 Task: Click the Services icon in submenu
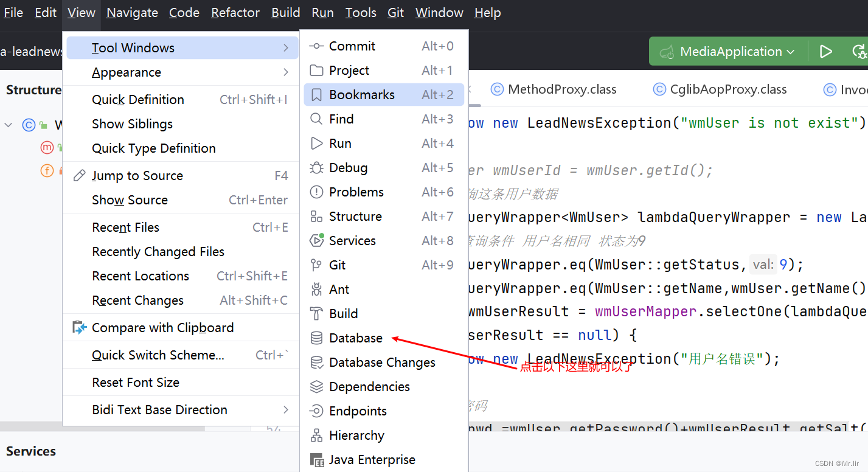(x=316, y=241)
